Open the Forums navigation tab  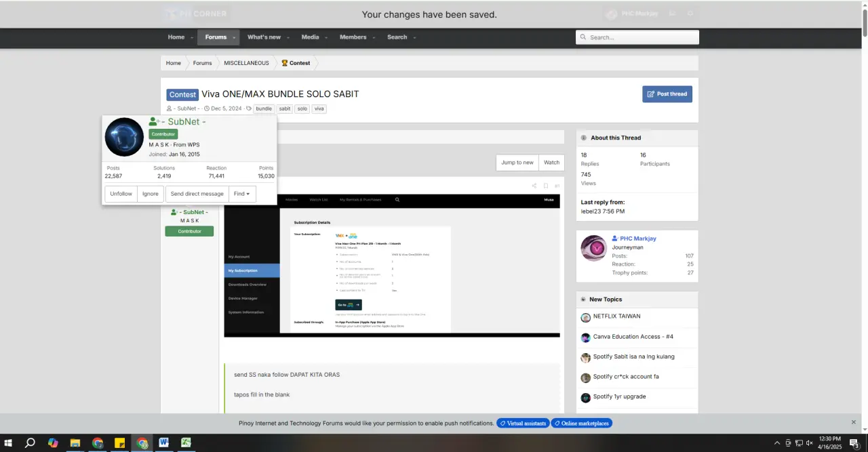(x=216, y=37)
